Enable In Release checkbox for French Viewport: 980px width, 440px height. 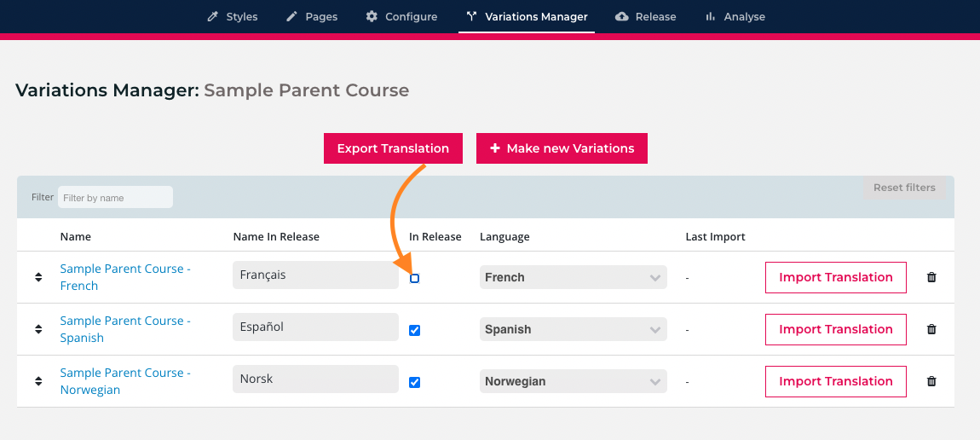414,278
